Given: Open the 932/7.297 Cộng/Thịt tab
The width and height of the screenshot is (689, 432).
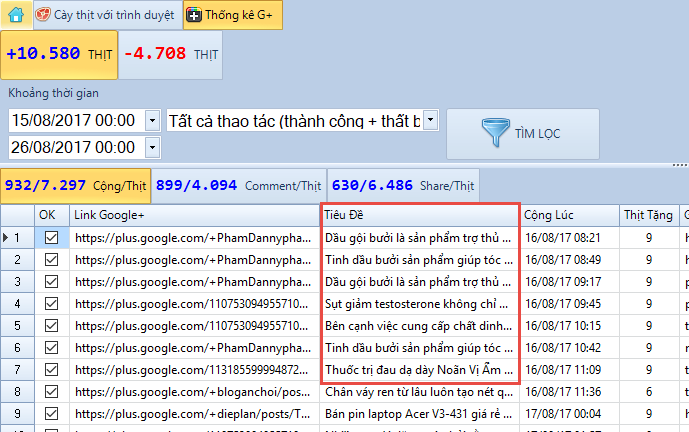Looking at the screenshot, I should click(x=76, y=185).
